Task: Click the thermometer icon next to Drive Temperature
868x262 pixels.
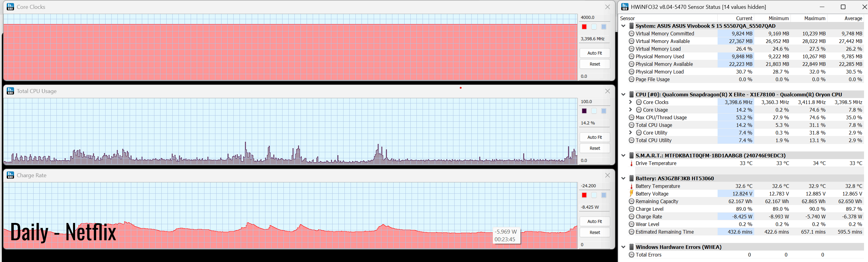Action: coord(632,163)
